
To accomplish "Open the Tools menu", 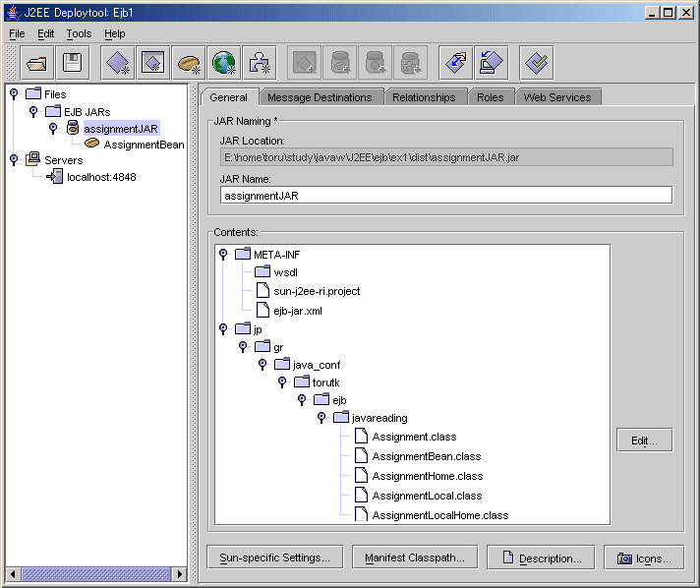I will pyautogui.click(x=79, y=34).
